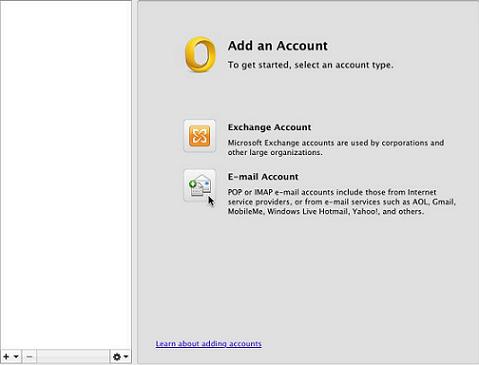Remove account using the minus button
This screenshot has height=365, width=479.
coord(29,357)
